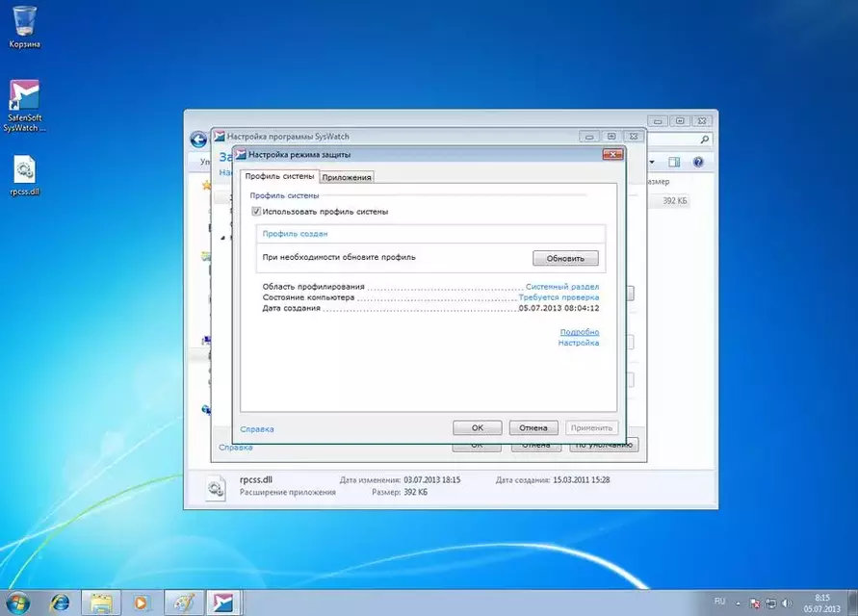This screenshot has width=858, height=616.
Task: Open the volume tray icon
Action: 787,603
